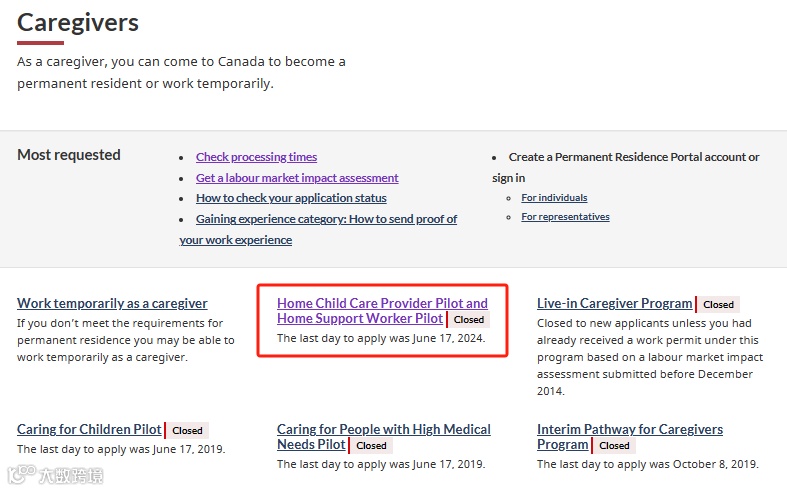
Task: Click Closed badge beside High Medical Needs Pilot
Action: coord(371,446)
